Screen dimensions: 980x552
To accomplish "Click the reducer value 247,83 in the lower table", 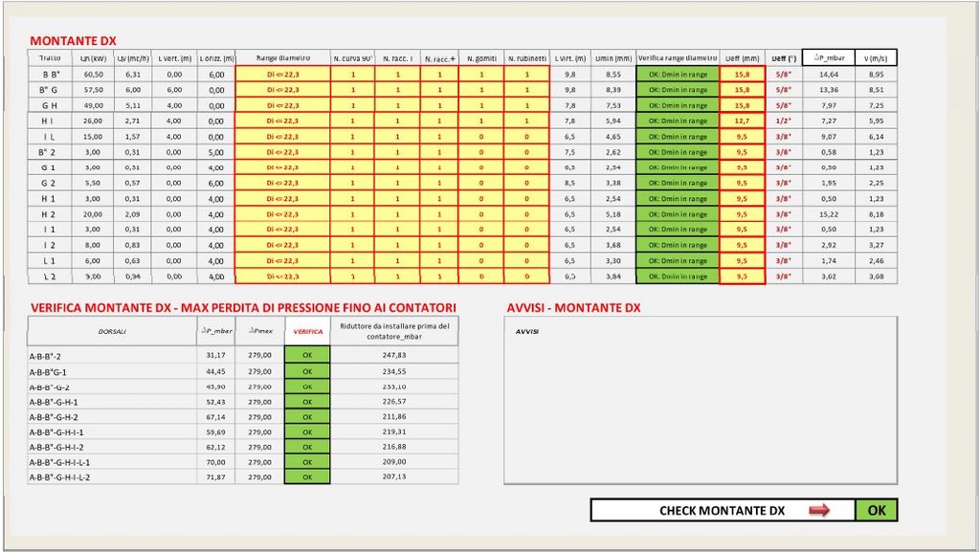I will pyautogui.click(x=393, y=355).
